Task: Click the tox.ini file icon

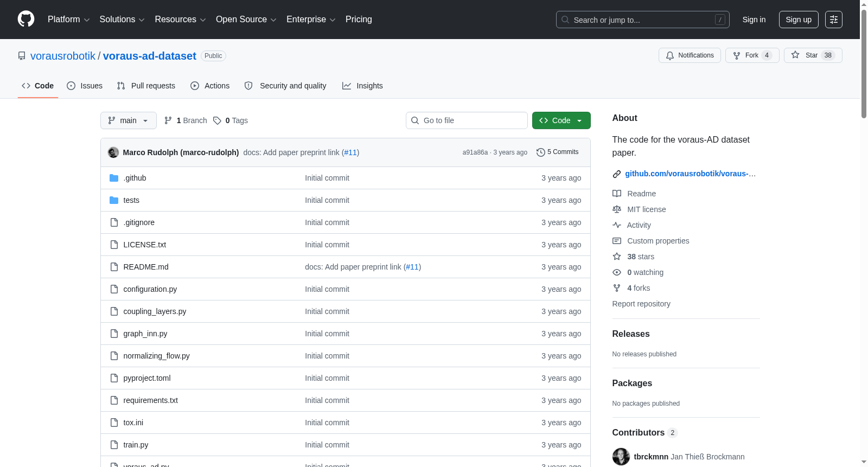Action: point(114,423)
